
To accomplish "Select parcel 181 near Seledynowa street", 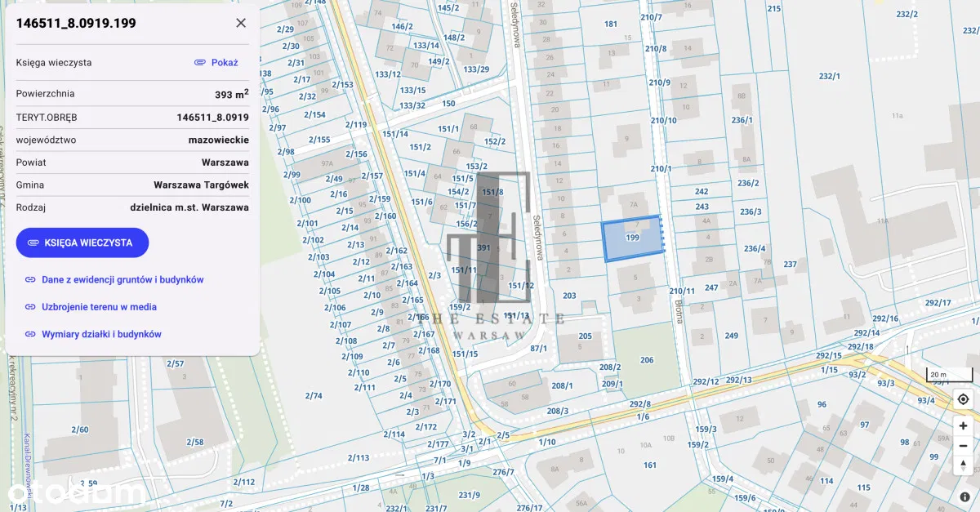I will [611, 24].
